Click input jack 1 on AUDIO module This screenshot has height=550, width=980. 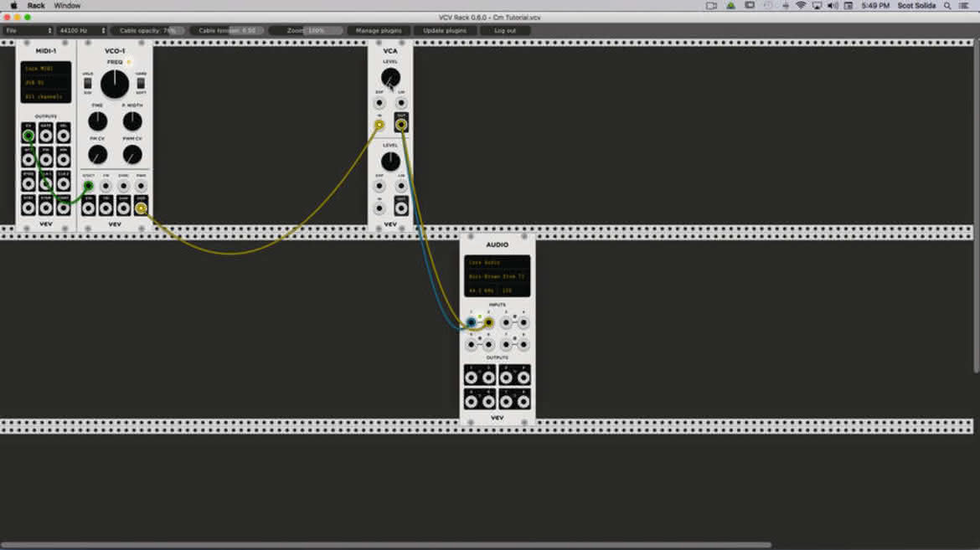[x=472, y=322]
